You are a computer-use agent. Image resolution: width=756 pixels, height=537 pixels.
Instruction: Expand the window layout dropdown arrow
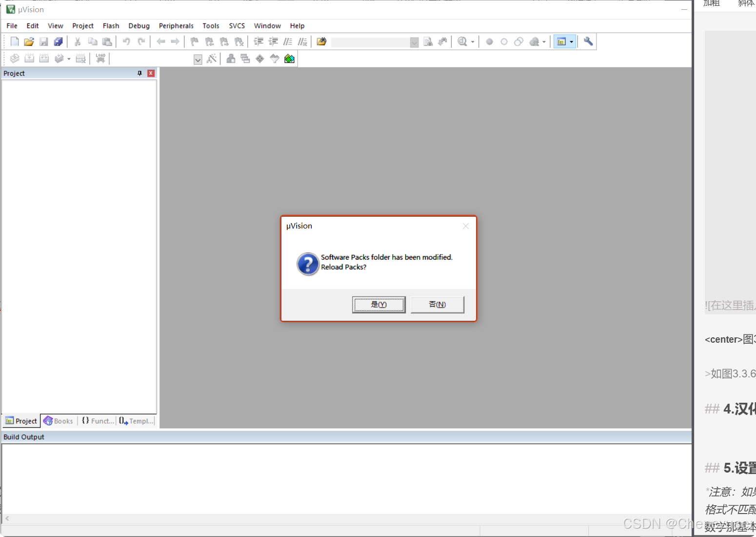(572, 42)
